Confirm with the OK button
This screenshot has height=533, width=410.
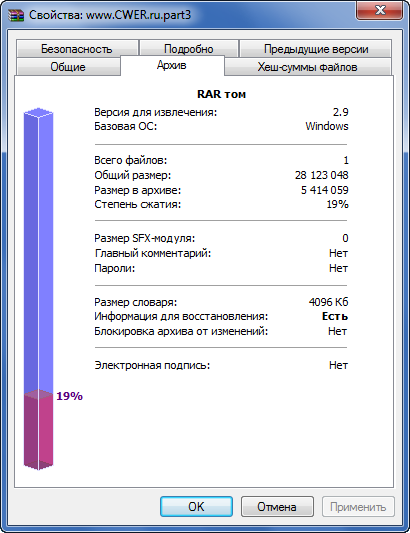tap(196, 506)
